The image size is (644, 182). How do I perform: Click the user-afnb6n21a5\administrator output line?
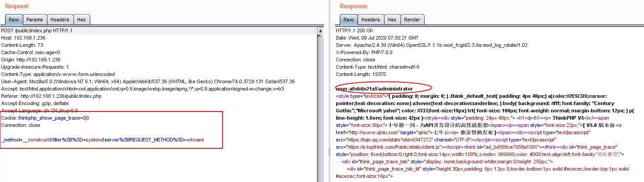coord(374,89)
